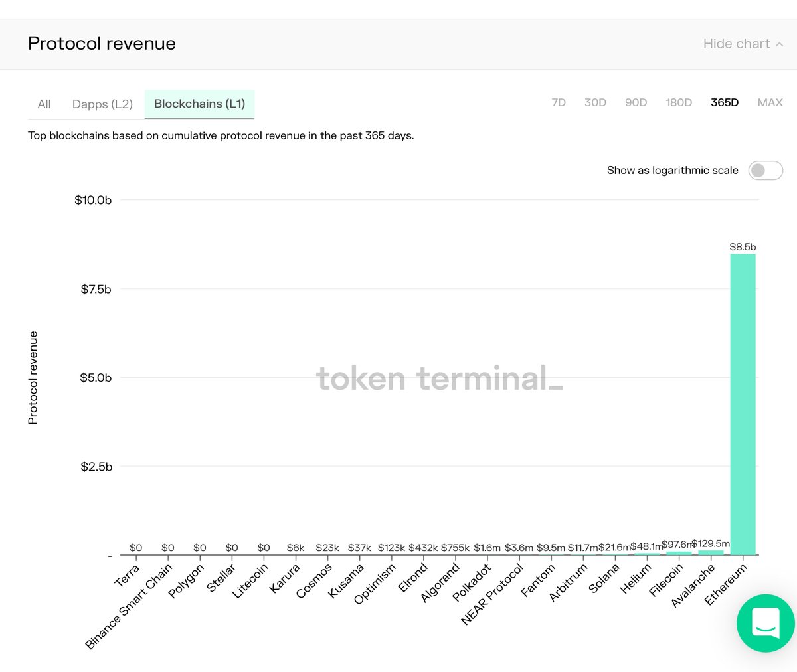This screenshot has height=672, width=797.
Task: Click the Cosmos axis label
Action: (314, 581)
